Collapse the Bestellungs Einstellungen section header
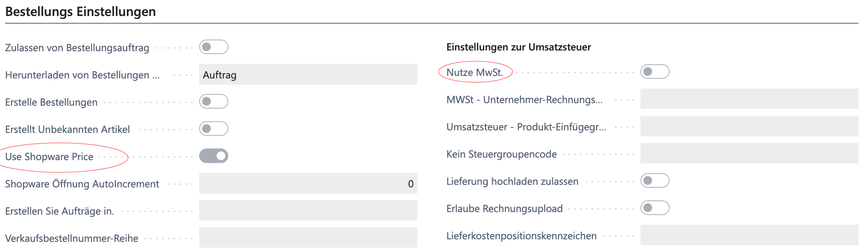 click(80, 12)
